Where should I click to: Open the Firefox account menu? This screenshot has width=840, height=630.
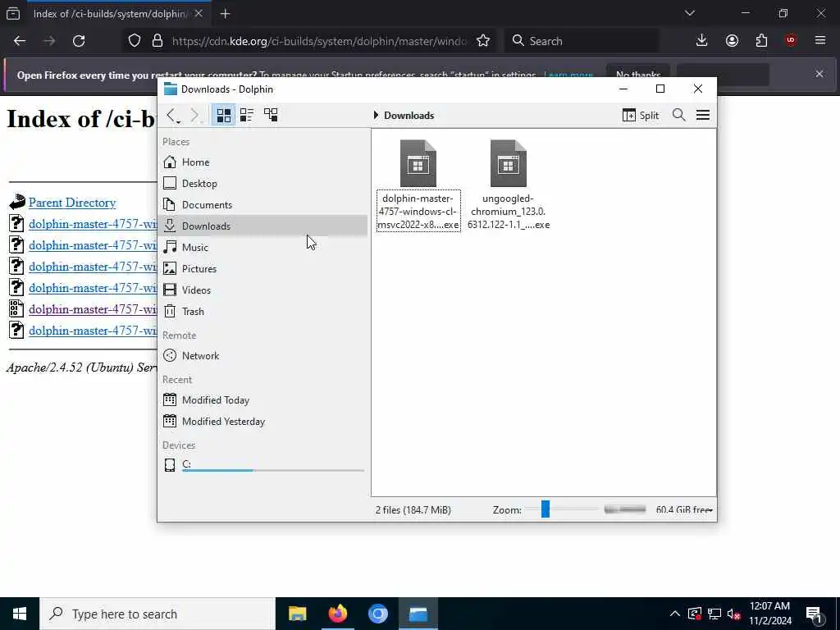(x=732, y=41)
